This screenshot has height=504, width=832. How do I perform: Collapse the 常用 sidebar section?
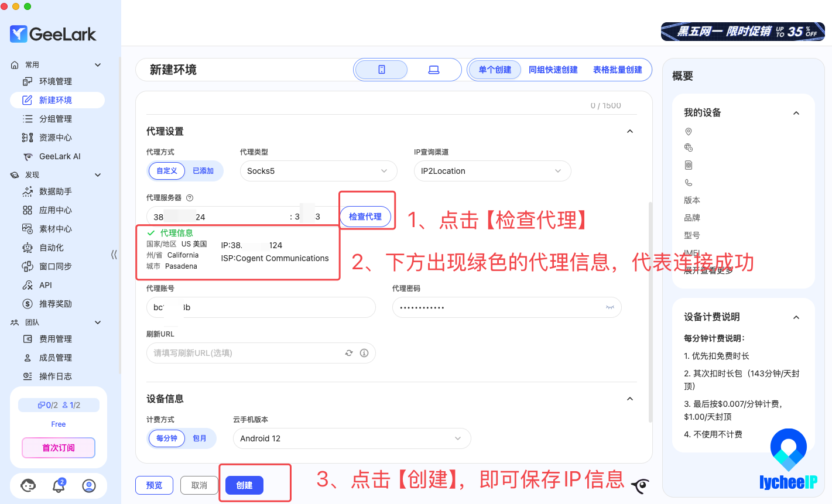[98, 65]
